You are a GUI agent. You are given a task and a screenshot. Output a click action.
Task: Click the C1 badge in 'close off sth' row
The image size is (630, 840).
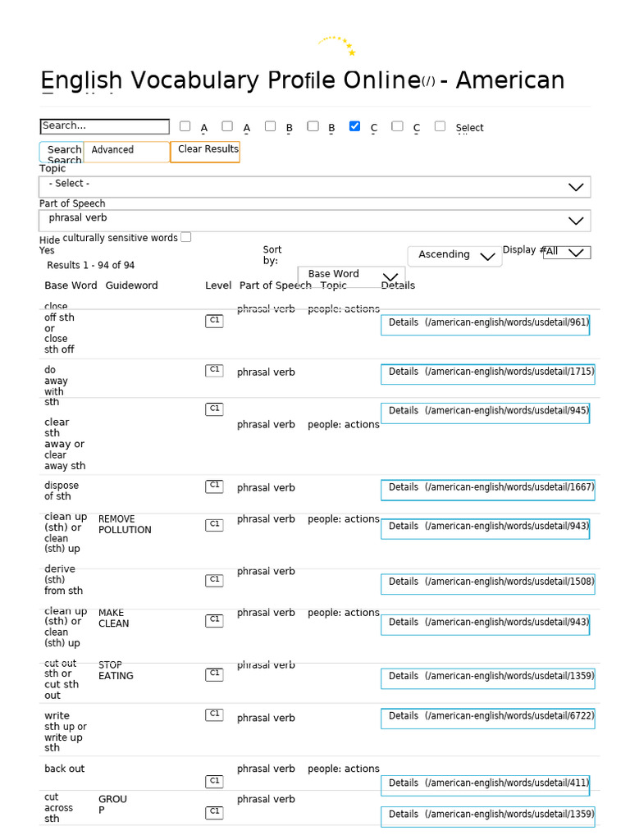[x=214, y=322]
